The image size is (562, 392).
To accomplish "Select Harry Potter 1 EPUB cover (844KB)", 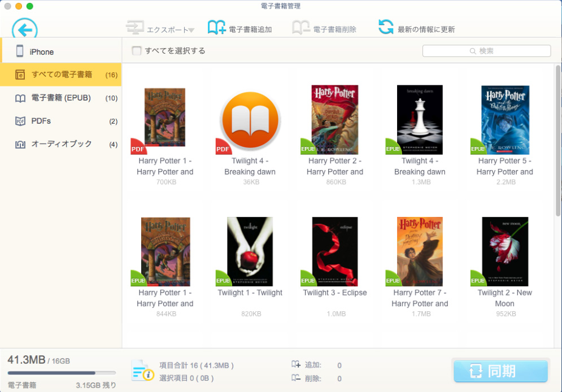I will click(165, 251).
